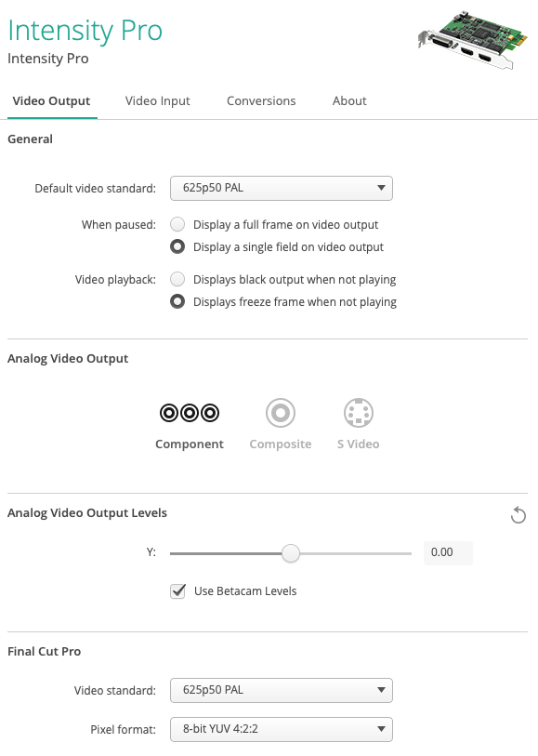Viewport: 538px width, 756px height.
Task: Click the Y value field showing 0.00
Action: (448, 552)
